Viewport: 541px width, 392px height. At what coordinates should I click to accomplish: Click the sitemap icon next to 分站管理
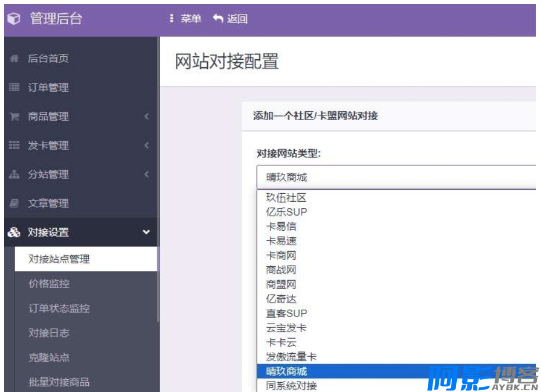(14, 174)
